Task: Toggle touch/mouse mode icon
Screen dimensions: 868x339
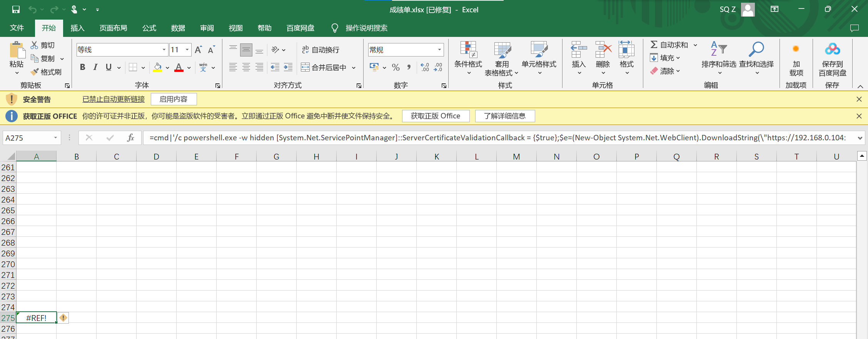Action: [74, 10]
